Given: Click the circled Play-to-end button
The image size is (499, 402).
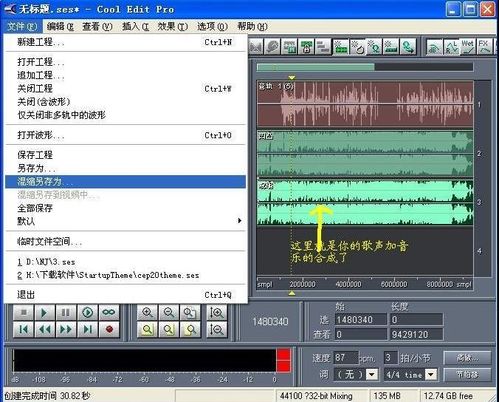Looking at the screenshot, I should (87, 313).
